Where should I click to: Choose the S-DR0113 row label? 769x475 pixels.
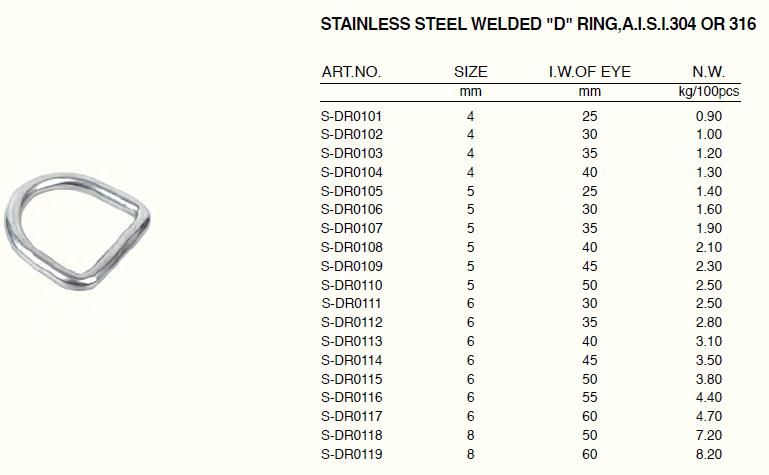click(x=351, y=341)
